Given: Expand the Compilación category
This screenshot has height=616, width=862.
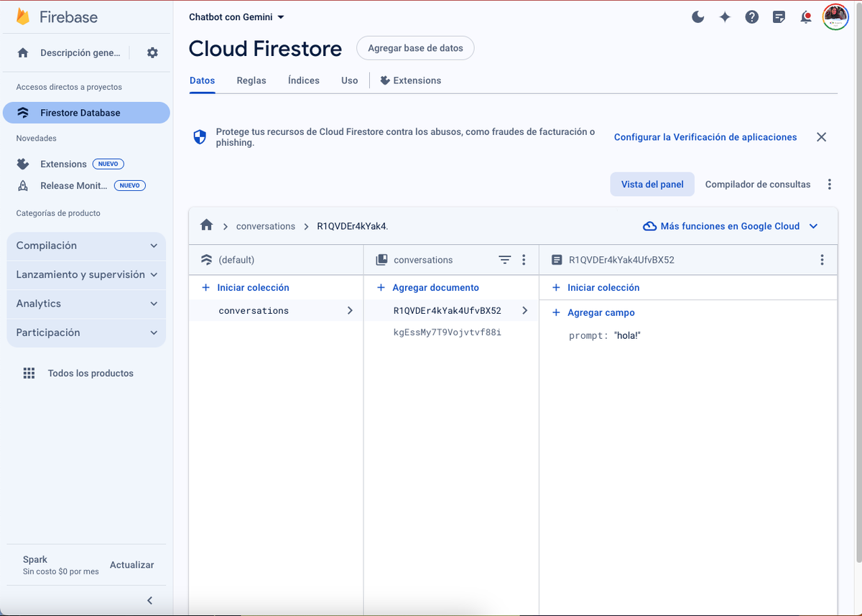Looking at the screenshot, I should pos(86,246).
